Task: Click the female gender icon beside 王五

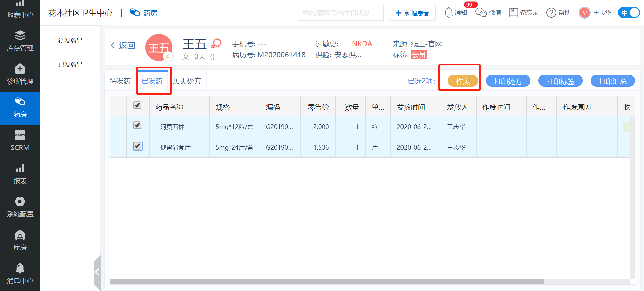Action: pyautogui.click(x=216, y=43)
